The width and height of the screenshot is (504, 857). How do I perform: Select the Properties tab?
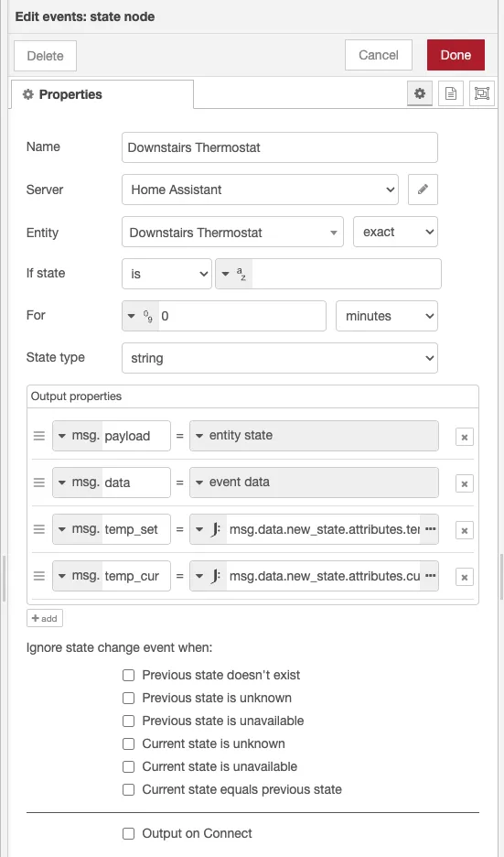(x=102, y=94)
